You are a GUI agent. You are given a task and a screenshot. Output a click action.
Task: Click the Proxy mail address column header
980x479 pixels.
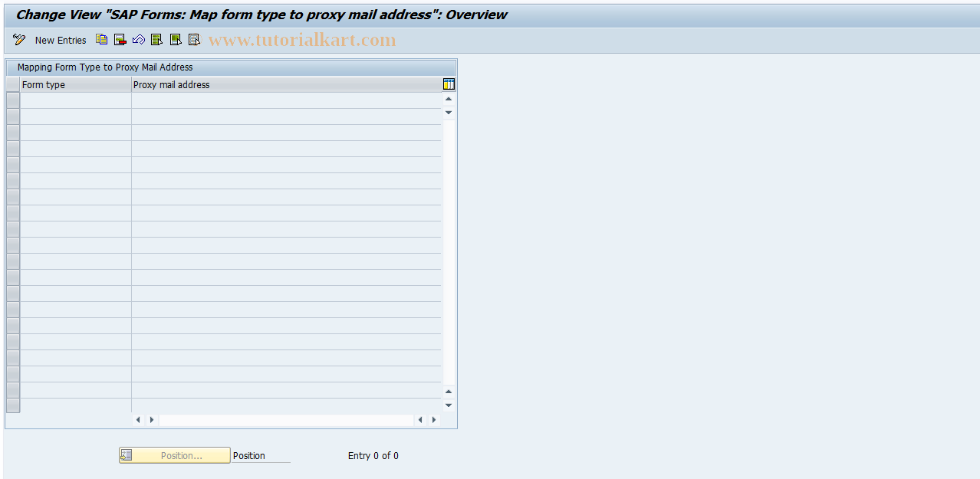coord(287,84)
